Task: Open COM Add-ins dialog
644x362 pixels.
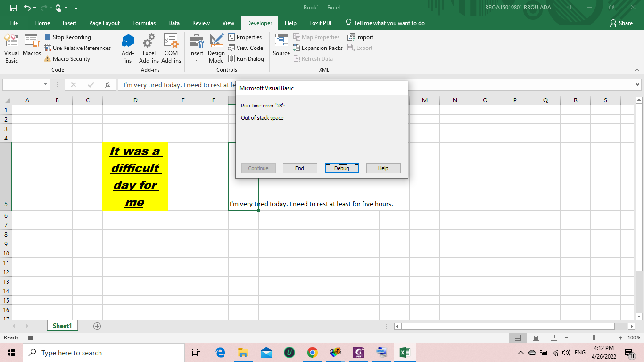Action: coord(171,48)
